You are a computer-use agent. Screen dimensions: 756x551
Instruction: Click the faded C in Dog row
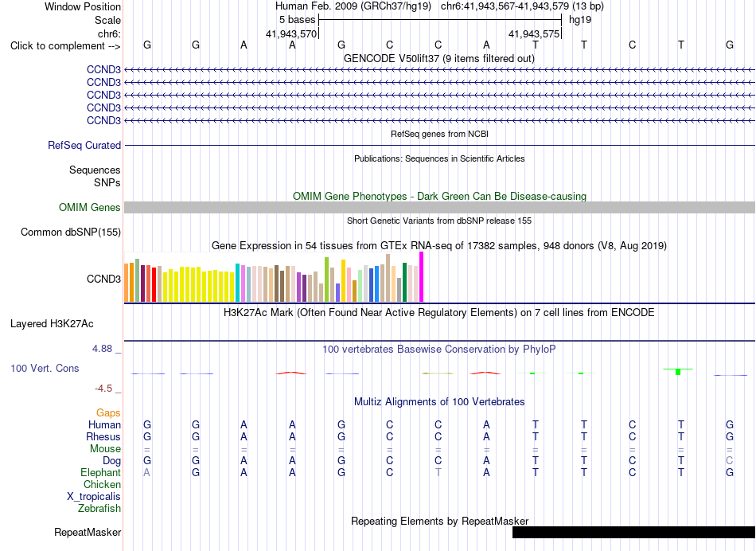point(729,461)
